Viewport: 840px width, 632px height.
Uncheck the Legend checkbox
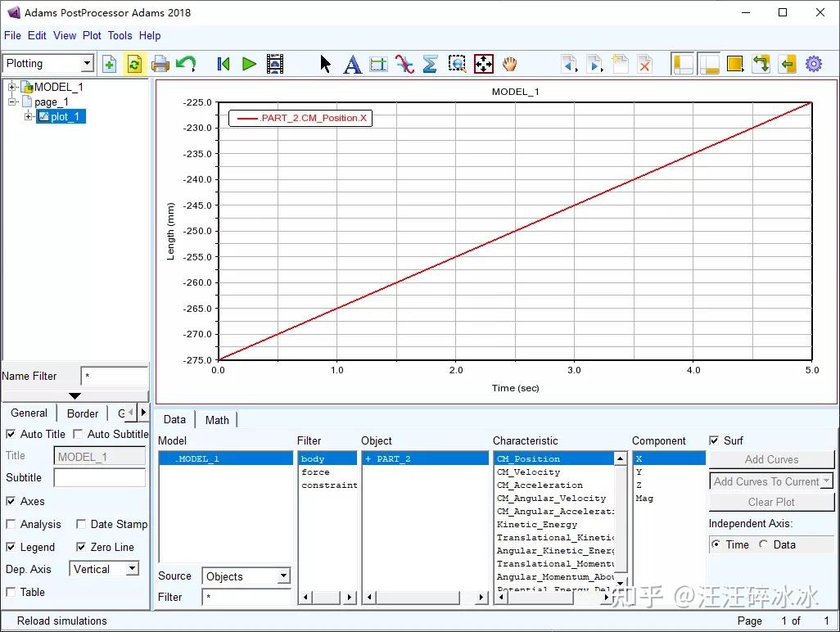[11, 547]
